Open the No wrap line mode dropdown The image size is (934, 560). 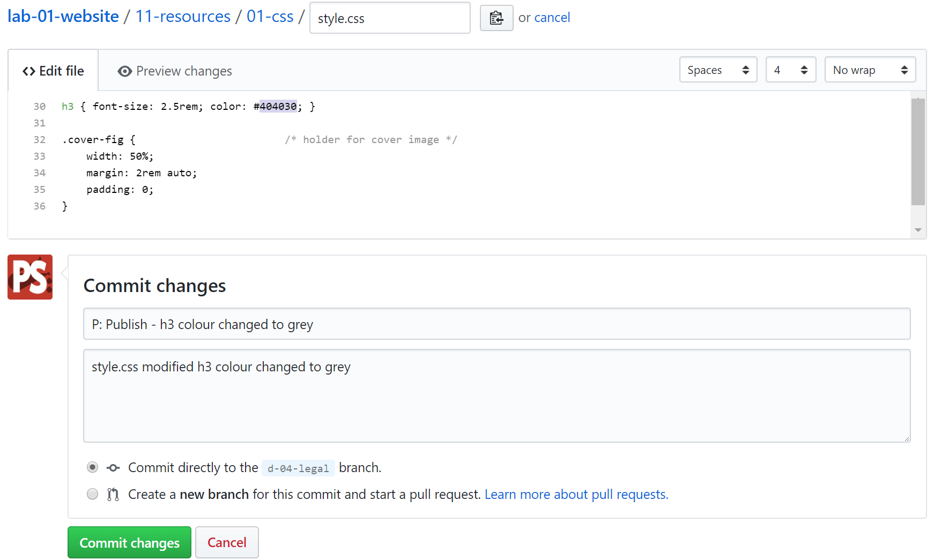870,70
